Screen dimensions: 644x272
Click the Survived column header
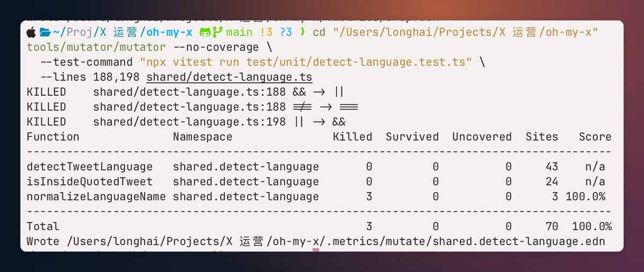(412, 137)
